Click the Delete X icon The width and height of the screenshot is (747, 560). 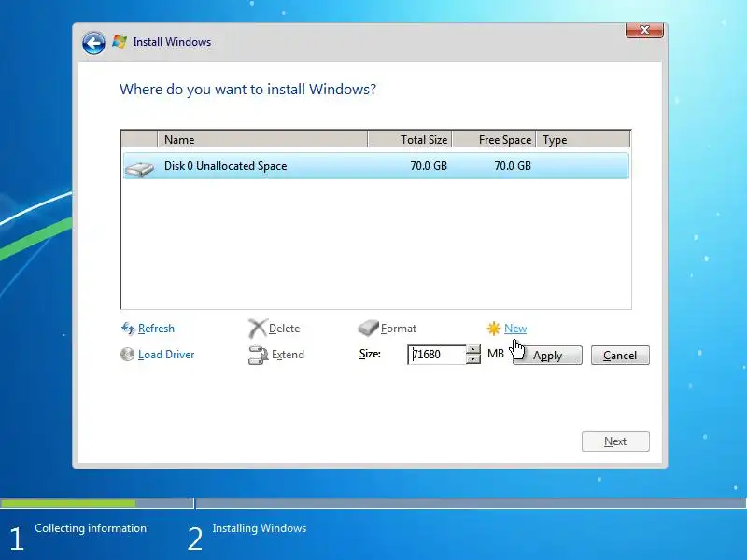(x=258, y=329)
